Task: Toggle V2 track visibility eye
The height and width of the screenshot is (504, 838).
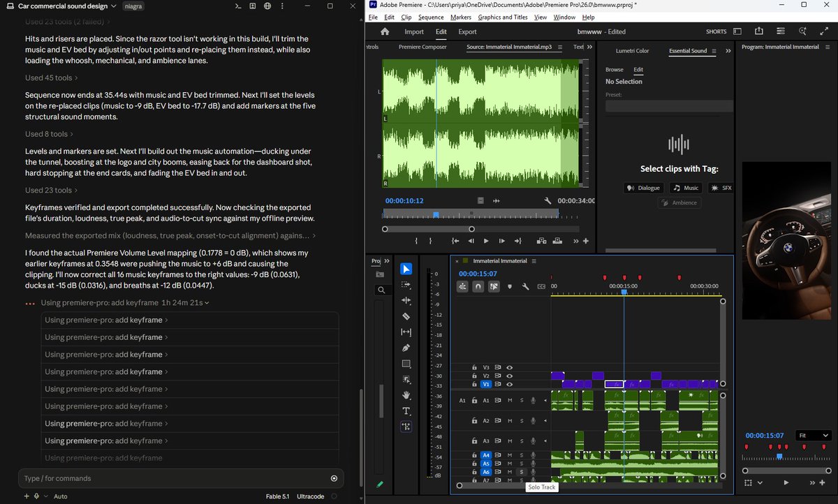Action: [x=510, y=376]
